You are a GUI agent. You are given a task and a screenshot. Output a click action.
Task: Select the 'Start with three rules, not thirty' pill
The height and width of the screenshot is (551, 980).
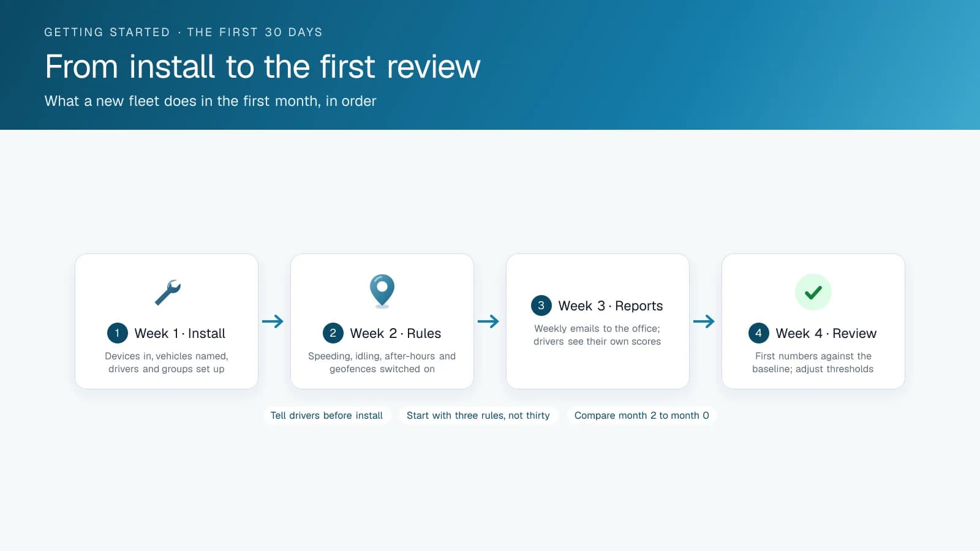pos(478,416)
